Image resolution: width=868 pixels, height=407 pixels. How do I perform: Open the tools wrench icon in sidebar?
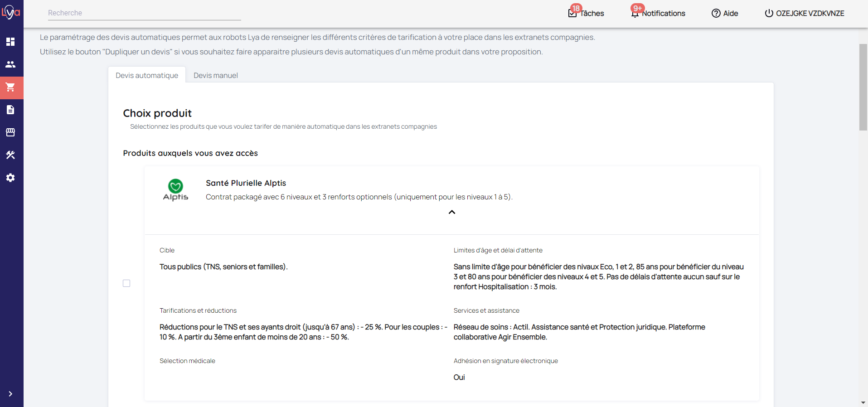[10, 155]
